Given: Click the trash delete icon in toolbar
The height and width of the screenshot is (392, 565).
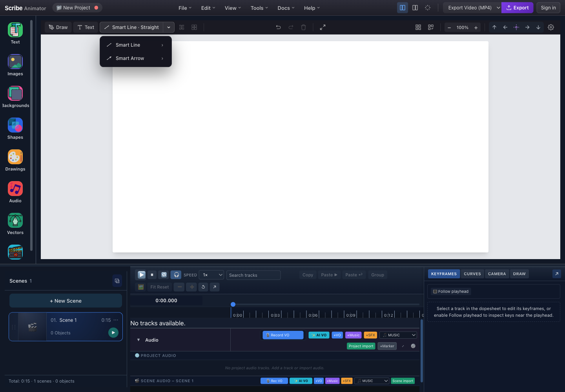Looking at the screenshot, I should 303,27.
